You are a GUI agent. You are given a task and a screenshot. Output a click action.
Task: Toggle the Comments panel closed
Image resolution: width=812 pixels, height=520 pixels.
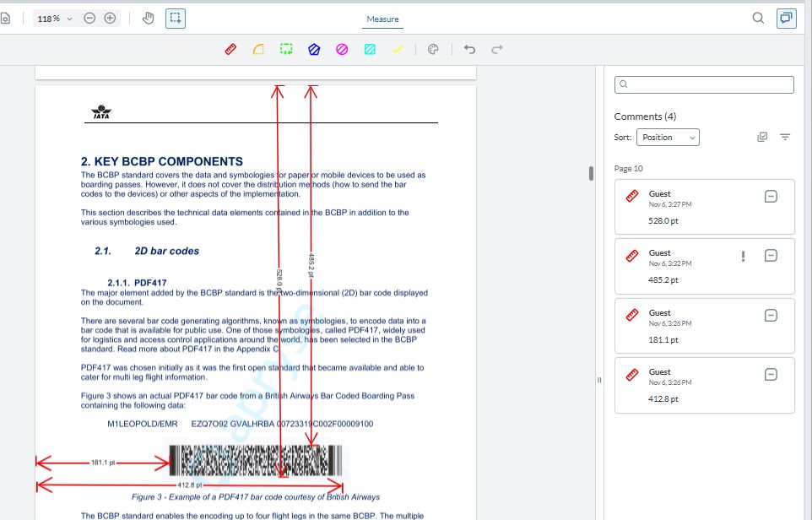(x=786, y=18)
